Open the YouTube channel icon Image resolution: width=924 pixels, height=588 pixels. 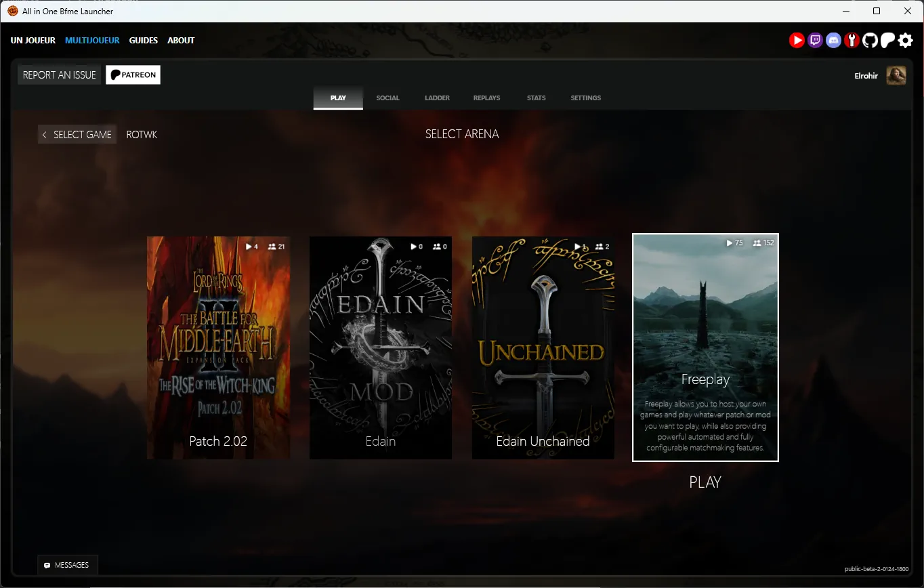(x=797, y=41)
